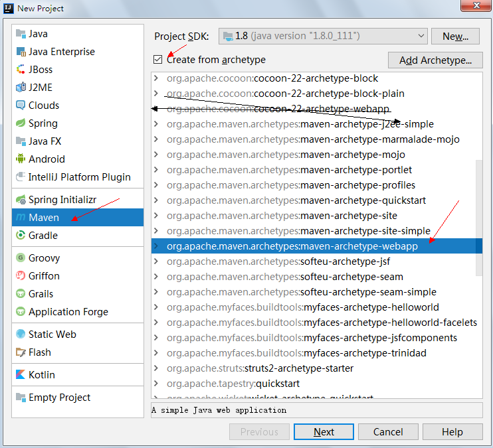Select the Java project type icon
Screen dimensions: 493x448
click(21, 34)
